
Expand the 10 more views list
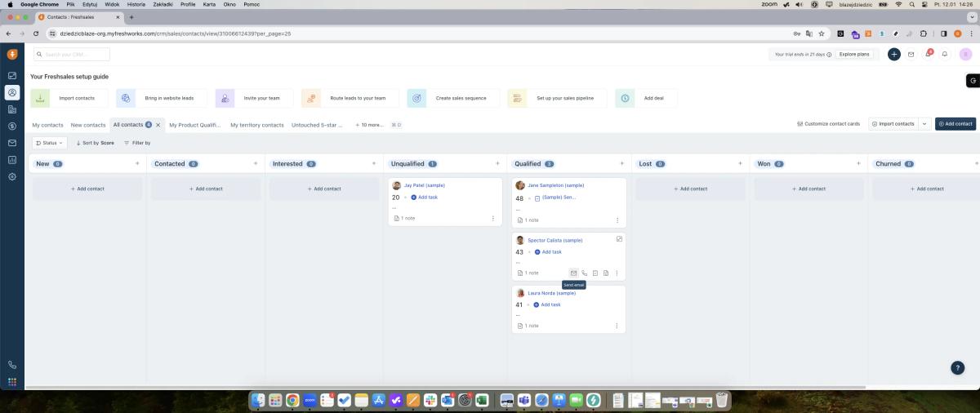click(x=369, y=125)
